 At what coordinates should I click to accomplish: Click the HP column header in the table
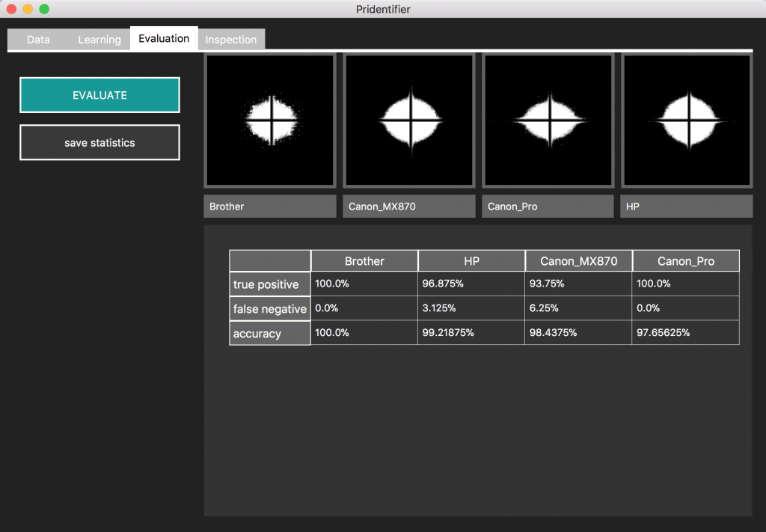tap(471, 261)
